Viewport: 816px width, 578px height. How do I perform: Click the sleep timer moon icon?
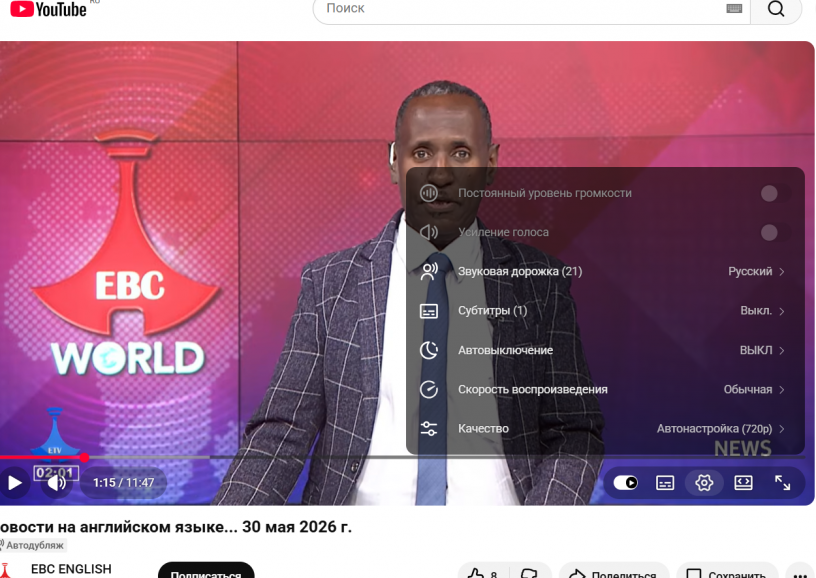[x=429, y=350]
